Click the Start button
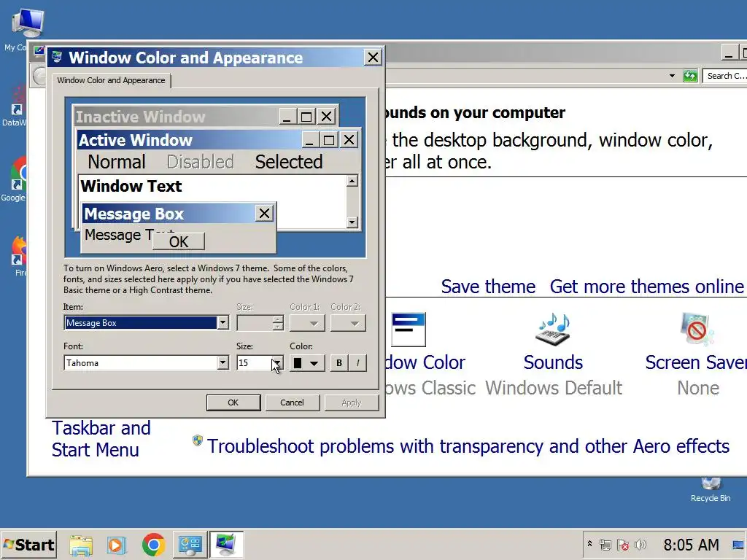This screenshot has width=747, height=560. point(29,545)
